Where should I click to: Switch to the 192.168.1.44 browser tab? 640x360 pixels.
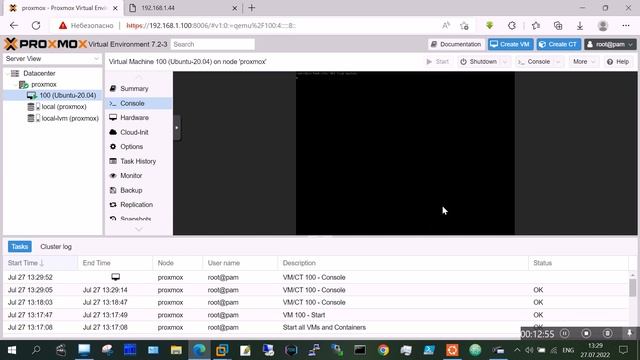click(x=183, y=8)
